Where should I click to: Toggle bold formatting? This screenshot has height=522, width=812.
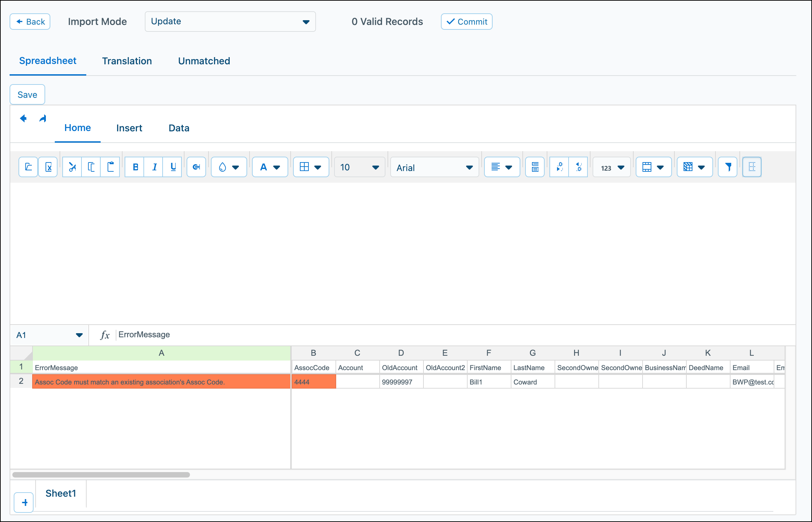[135, 167]
